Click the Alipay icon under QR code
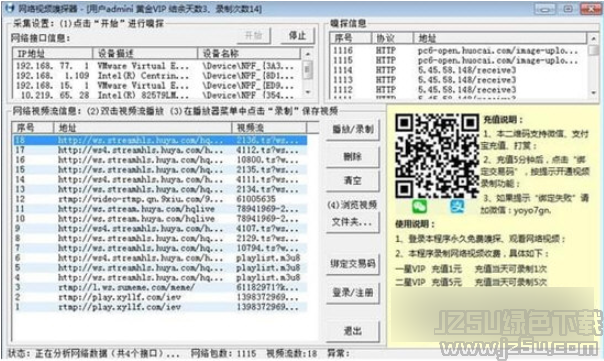The width and height of the screenshot is (604, 361). [458, 207]
